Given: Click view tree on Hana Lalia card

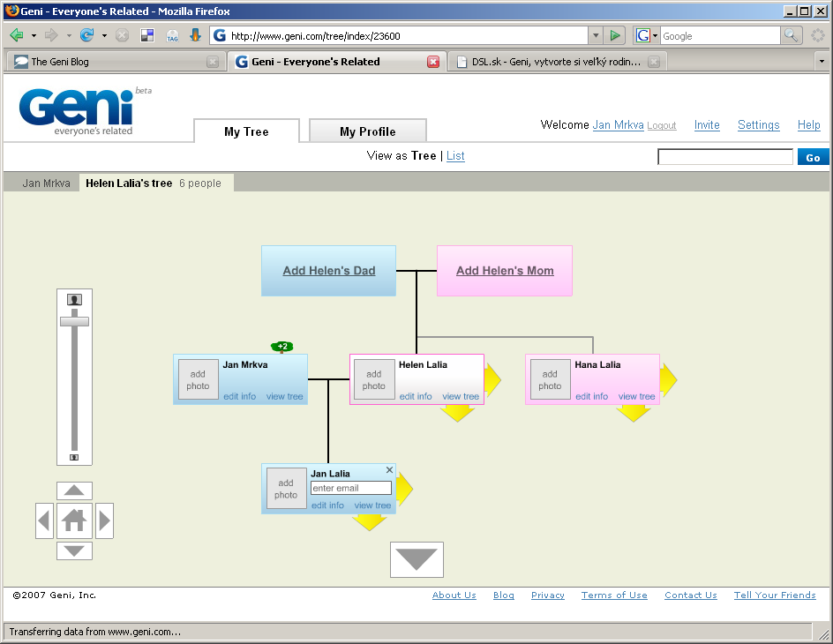Looking at the screenshot, I should click(636, 396).
